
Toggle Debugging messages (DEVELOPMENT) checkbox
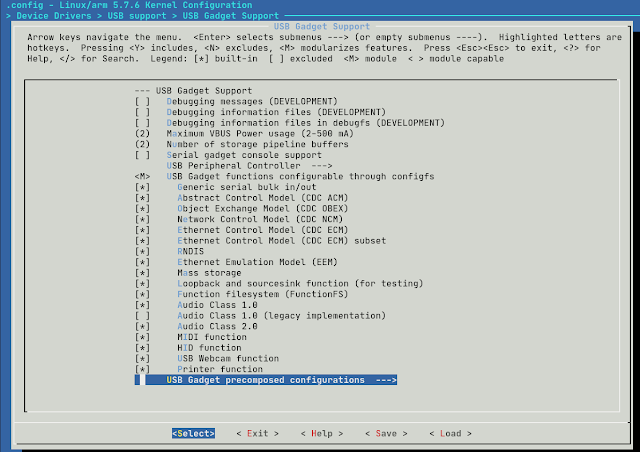(143, 101)
